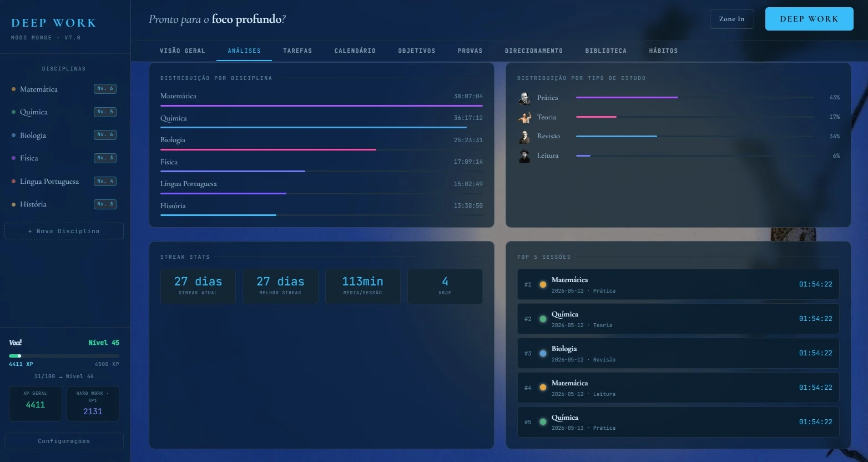The height and width of the screenshot is (462, 868).
Task: Switch to the Calendário tab
Action: pyautogui.click(x=355, y=51)
